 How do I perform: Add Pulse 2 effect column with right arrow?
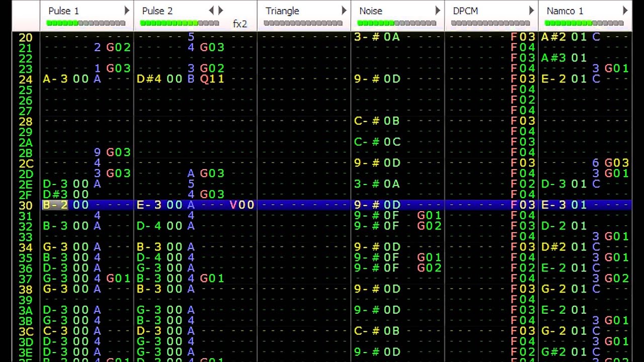[220, 11]
